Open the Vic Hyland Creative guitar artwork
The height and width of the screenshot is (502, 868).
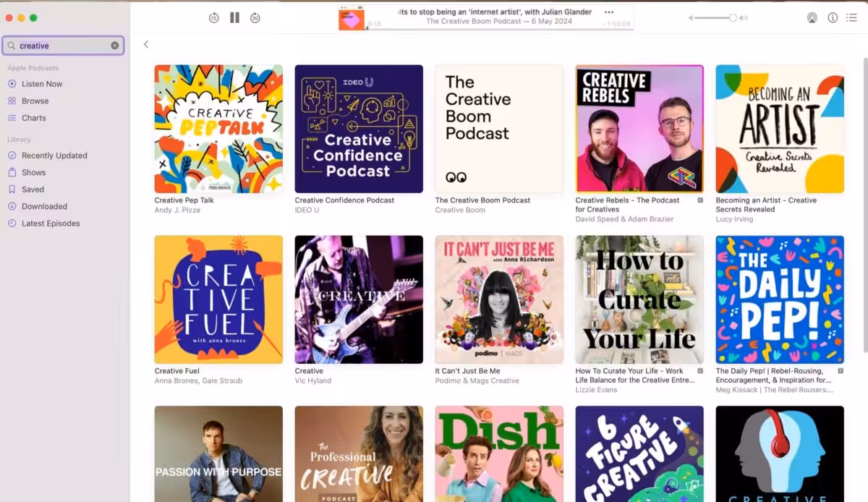(x=359, y=299)
